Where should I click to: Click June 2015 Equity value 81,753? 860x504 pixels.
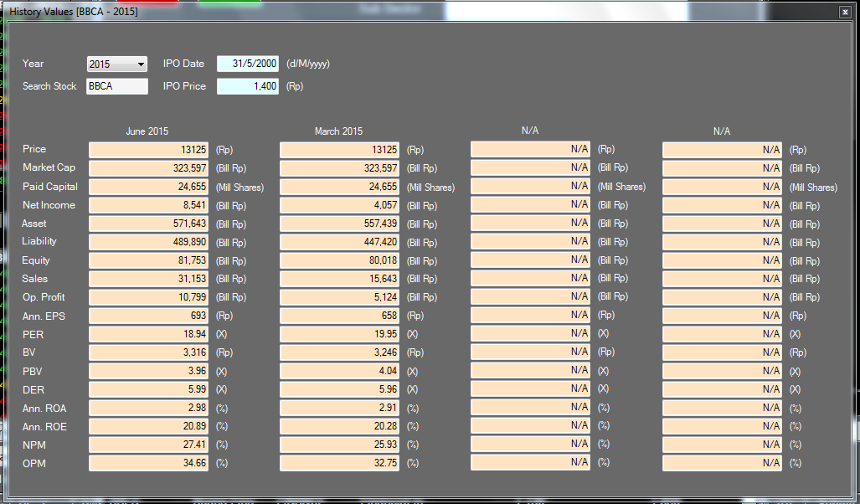tap(148, 260)
